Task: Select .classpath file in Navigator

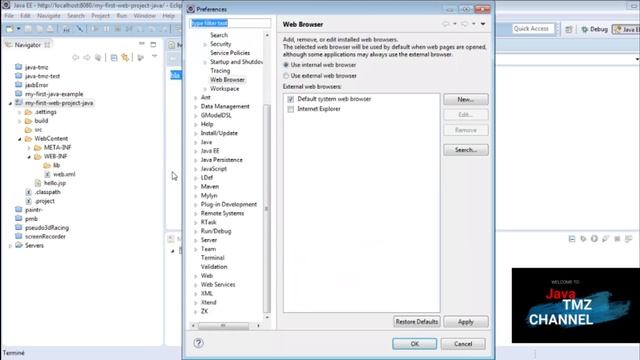Action: 47,192
